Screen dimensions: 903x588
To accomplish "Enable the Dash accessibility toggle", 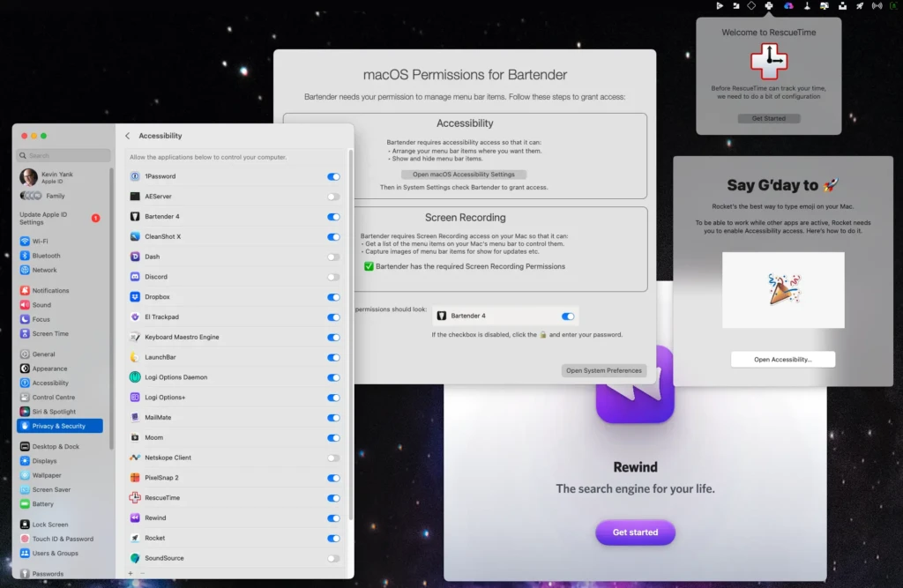I will click(333, 257).
